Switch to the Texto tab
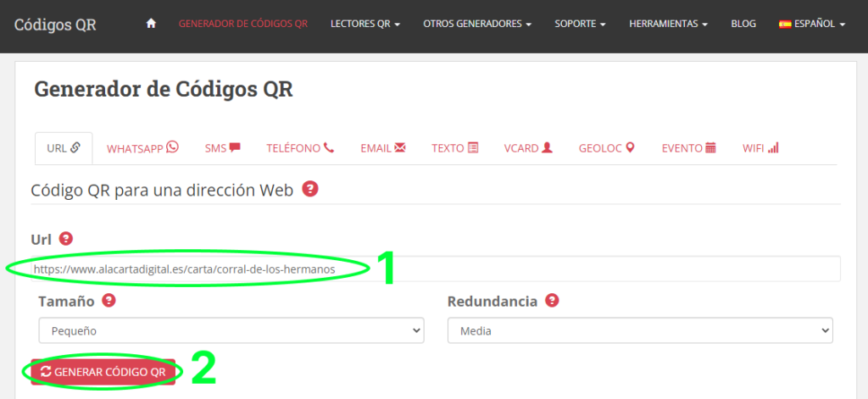The height and width of the screenshot is (399, 868). point(455,148)
